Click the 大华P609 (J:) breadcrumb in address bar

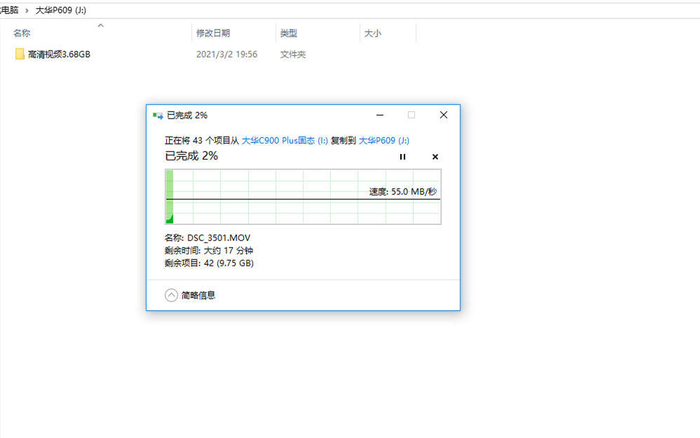click(61, 10)
